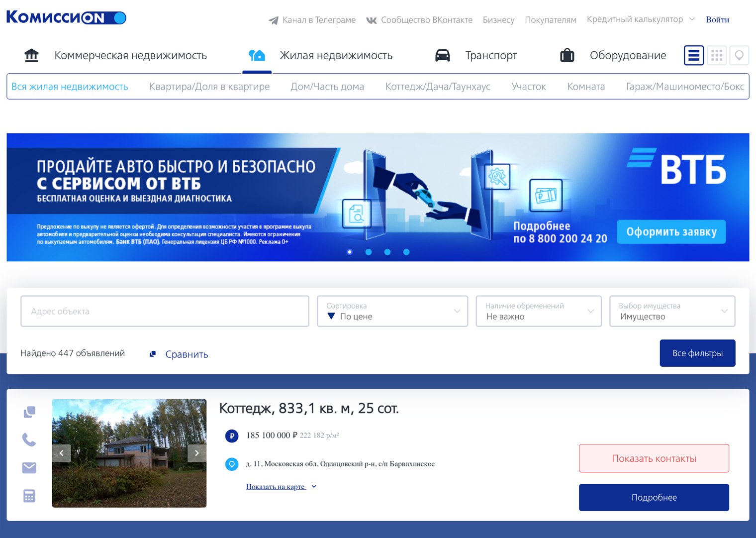Screen dimensions: 756x538
Task: Go to third banner slide dot
Action: (387, 252)
